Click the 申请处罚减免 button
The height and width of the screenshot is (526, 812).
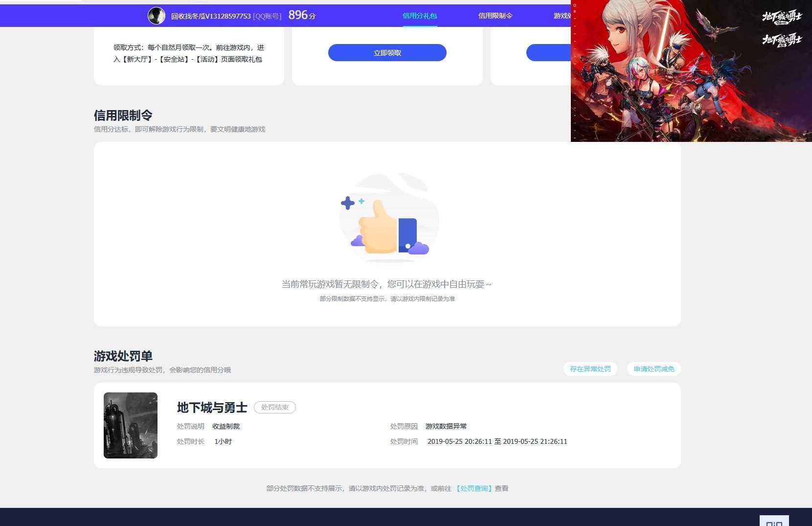[654, 369]
